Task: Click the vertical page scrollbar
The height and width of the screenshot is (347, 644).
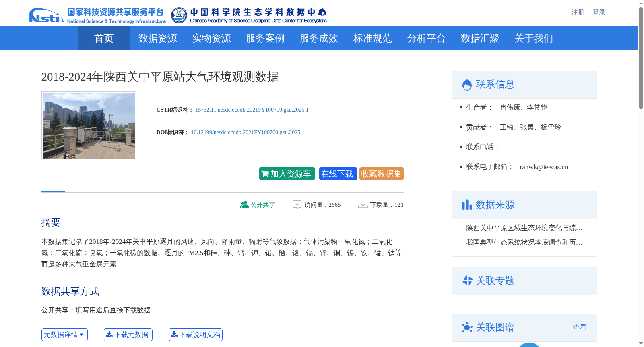Action: click(x=641, y=58)
